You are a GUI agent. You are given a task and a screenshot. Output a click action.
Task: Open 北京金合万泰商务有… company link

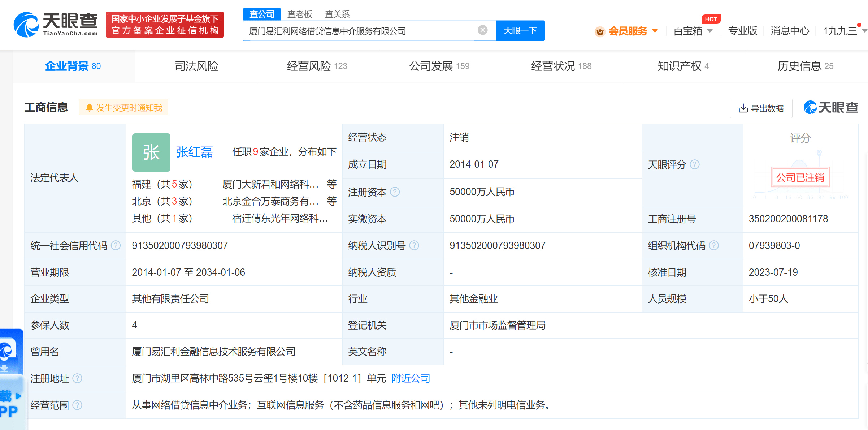(x=270, y=201)
